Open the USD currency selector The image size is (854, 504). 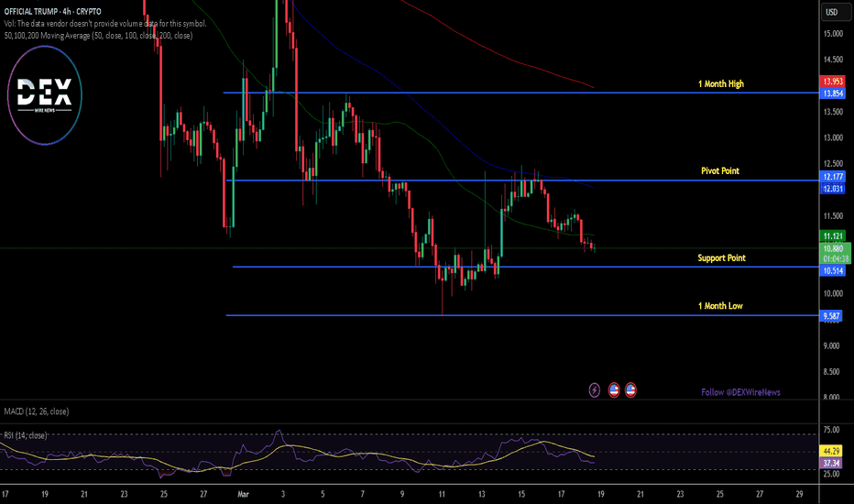836,12
